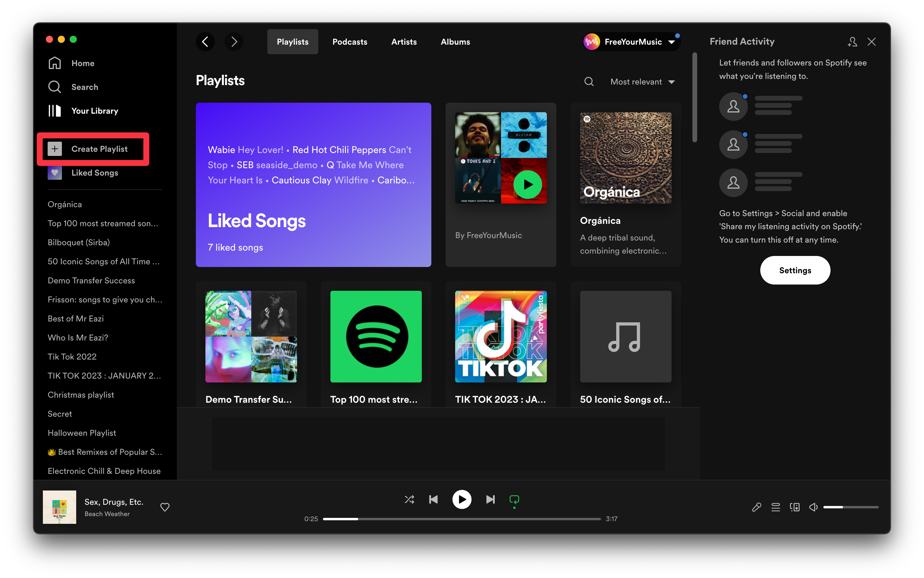Click the add friend icon in Friend Activity

852,42
